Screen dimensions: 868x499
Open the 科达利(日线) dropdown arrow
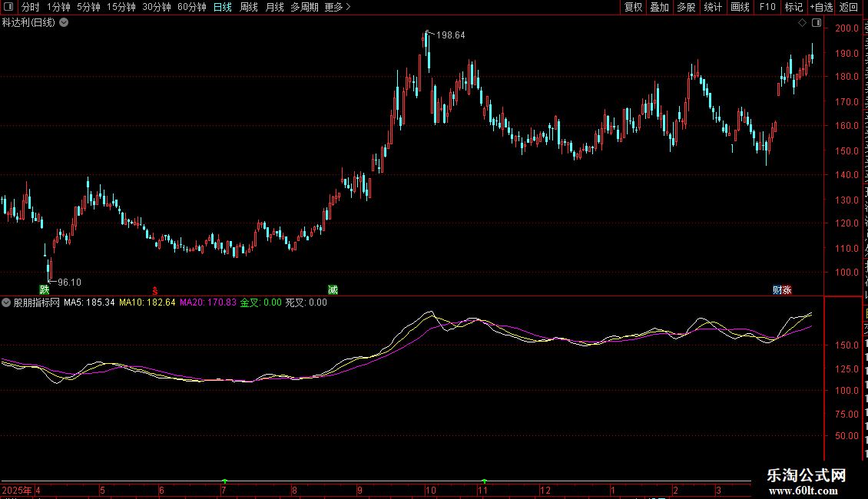[x=65, y=22]
